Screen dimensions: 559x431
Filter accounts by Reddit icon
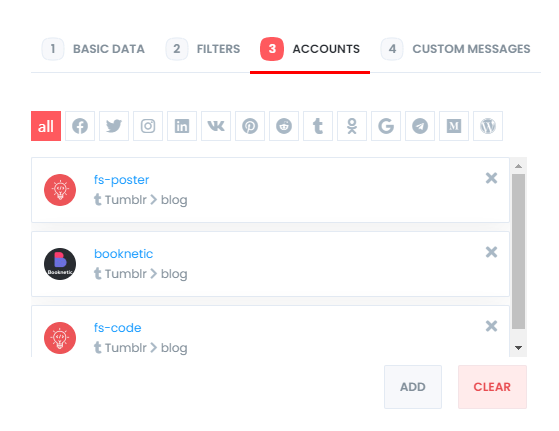(x=284, y=126)
